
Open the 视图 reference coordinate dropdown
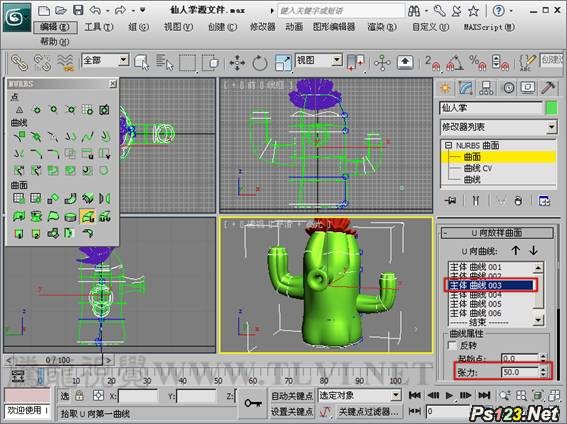click(x=337, y=60)
